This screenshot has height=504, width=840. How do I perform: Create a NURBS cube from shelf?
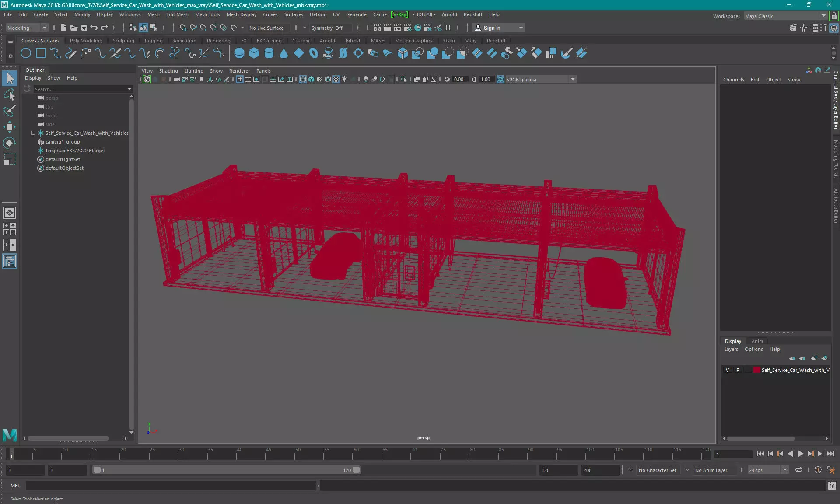tap(254, 53)
